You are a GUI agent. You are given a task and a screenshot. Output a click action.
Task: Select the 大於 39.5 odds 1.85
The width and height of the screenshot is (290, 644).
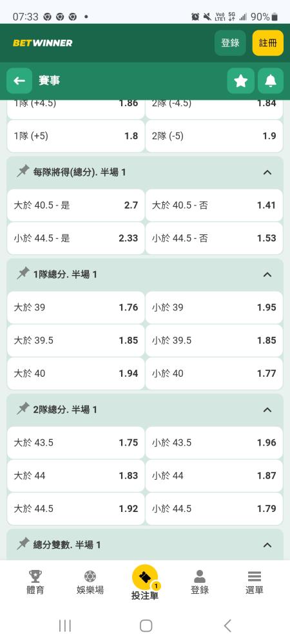[x=76, y=341]
